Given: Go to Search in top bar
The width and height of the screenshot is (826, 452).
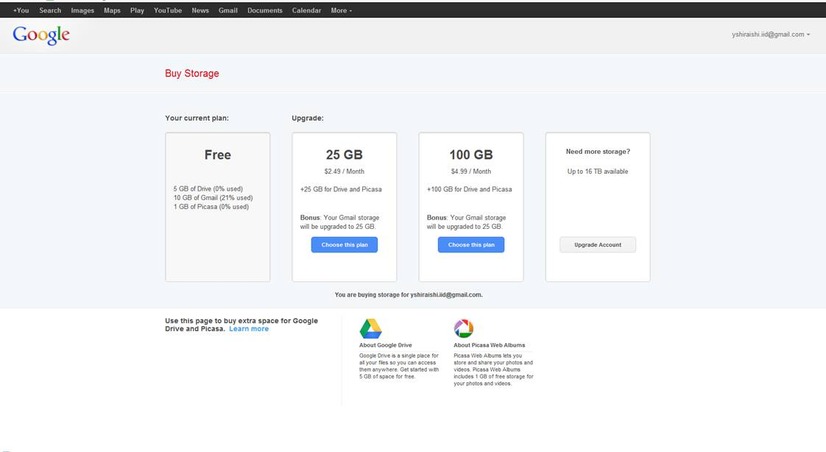Looking at the screenshot, I should coord(50,10).
